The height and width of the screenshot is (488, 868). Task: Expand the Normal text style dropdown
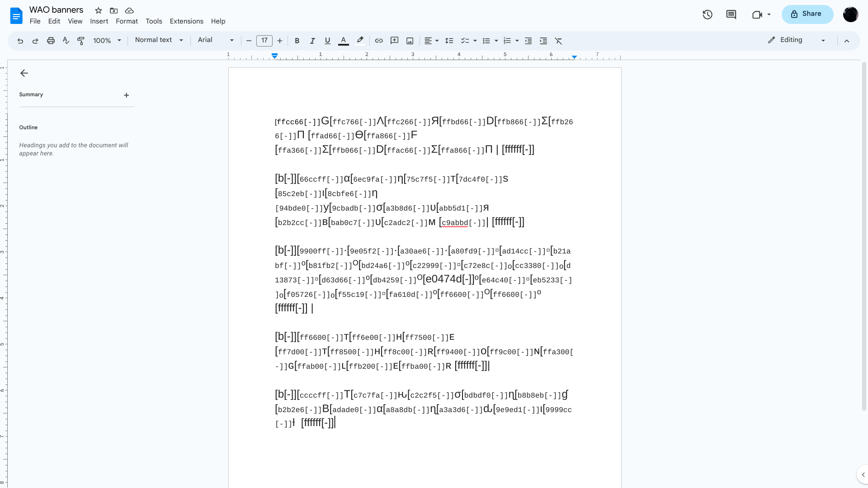point(159,40)
